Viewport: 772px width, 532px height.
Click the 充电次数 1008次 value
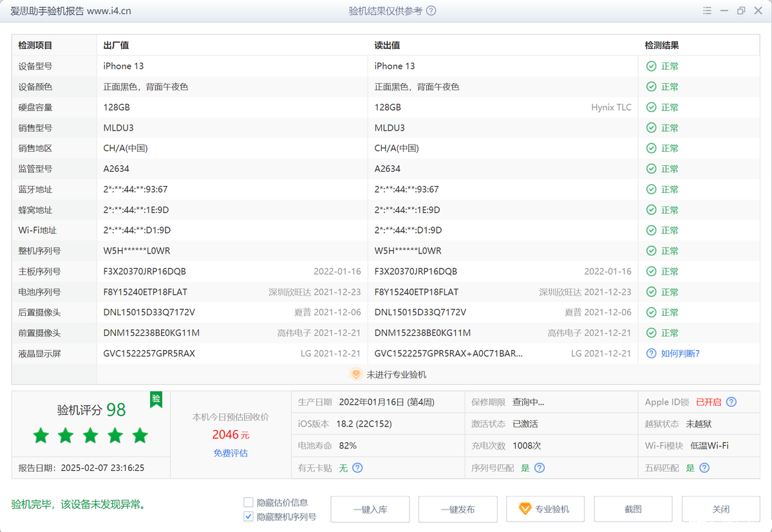pyautogui.click(x=527, y=445)
